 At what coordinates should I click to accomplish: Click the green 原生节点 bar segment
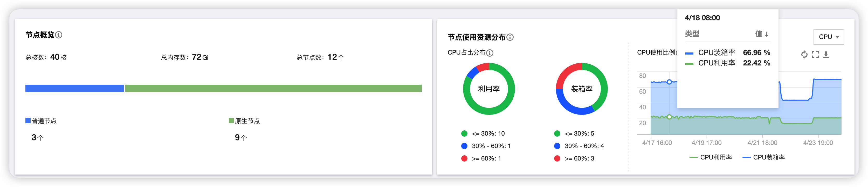pyautogui.click(x=273, y=89)
